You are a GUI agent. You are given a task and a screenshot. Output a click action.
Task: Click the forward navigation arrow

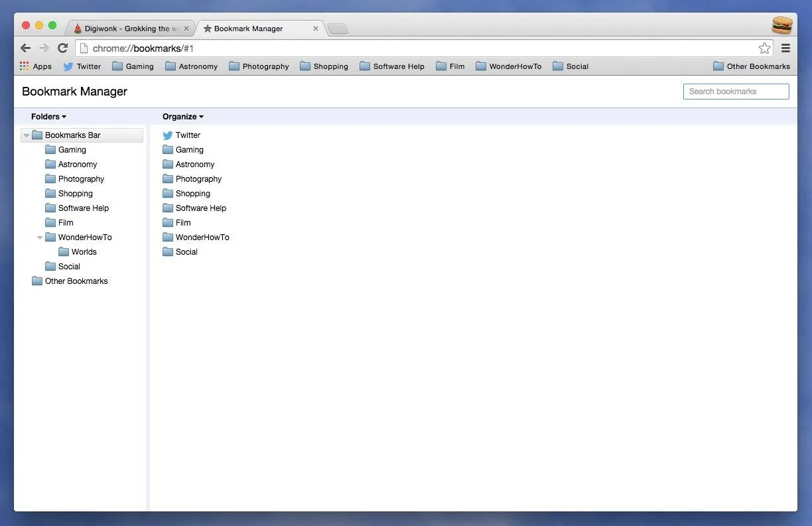pyautogui.click(x=44, y=48)
